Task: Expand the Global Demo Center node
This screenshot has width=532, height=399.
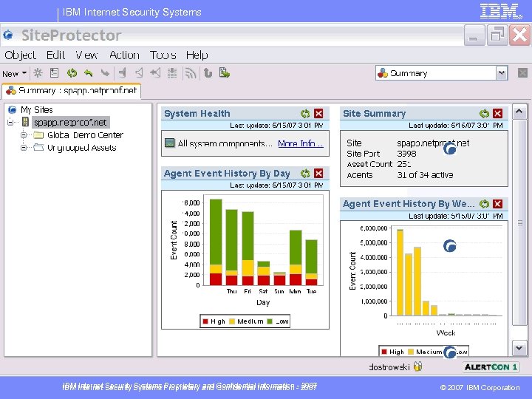Action: pos(24,135)
